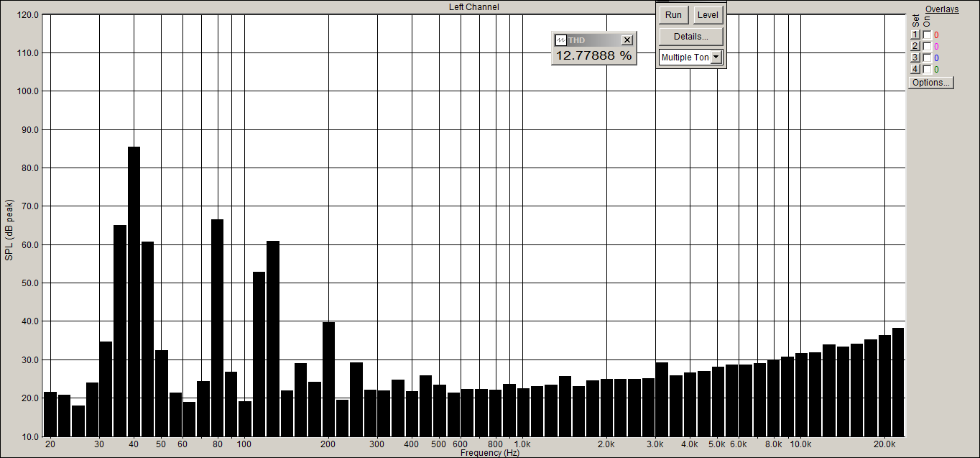Click the 1.0k frequency axis label
This screenshot has width=980, height=458.
(x=522, y=444)
